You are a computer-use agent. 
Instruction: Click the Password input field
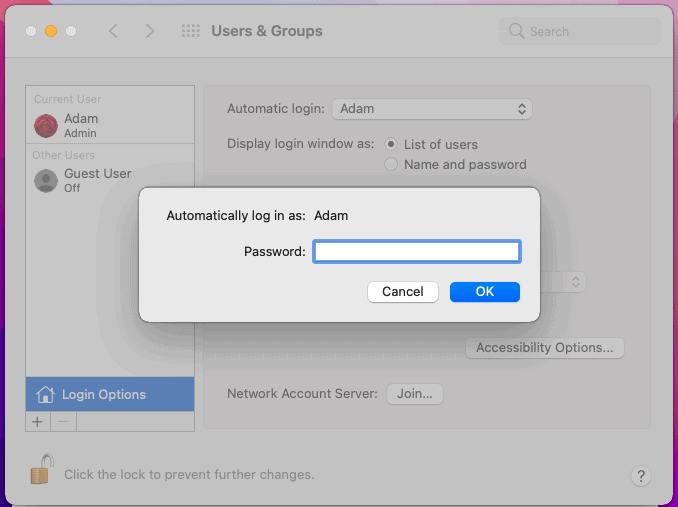pyautogui.click(x=417, y=252)
